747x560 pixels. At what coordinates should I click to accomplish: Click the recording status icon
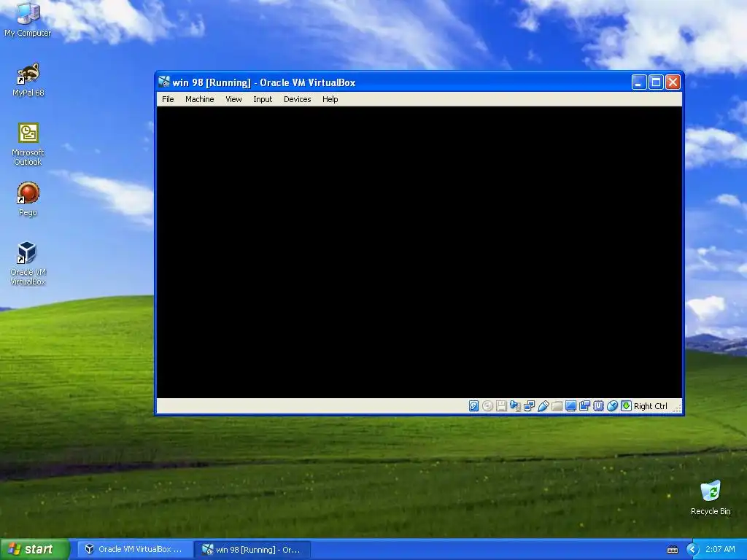click(584, 405)
